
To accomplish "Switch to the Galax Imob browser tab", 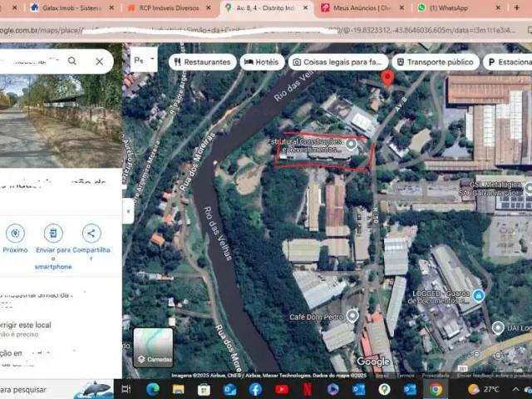I will coord(72,7).
